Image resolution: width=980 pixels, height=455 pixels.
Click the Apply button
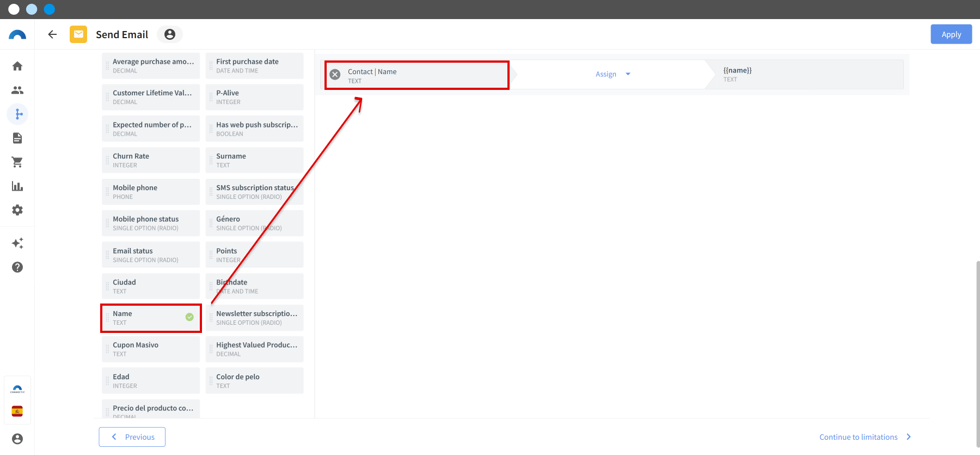coord(951,34)
